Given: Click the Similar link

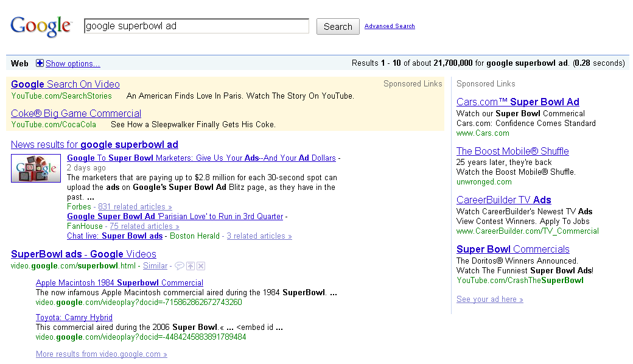Looking at the screenshot, I should tap(155, 265).
